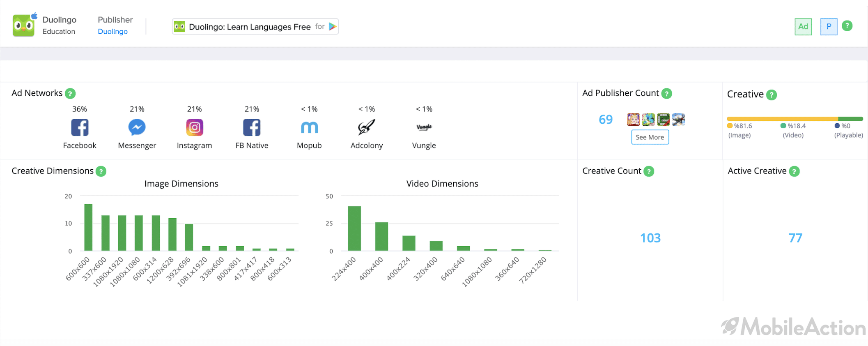Click the ad publisher count value 69

606,120
